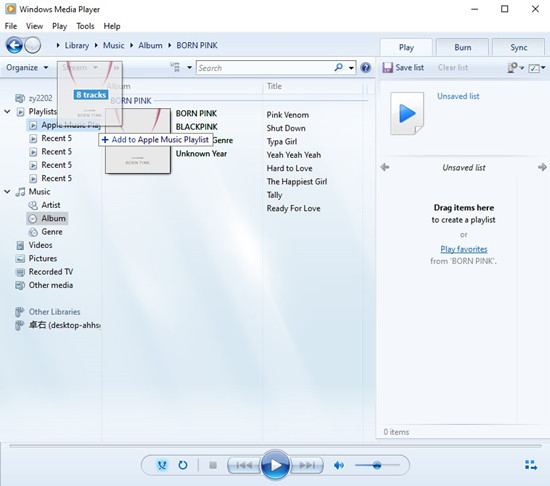Go to the next list arrow
Image resolution: width=550 pixels, height=486 pixels.
[542, 167]
